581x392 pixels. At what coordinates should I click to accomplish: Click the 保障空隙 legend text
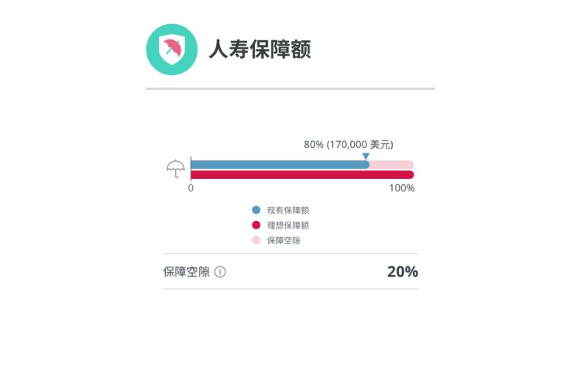pyautogui.click(x=284, y=240)
